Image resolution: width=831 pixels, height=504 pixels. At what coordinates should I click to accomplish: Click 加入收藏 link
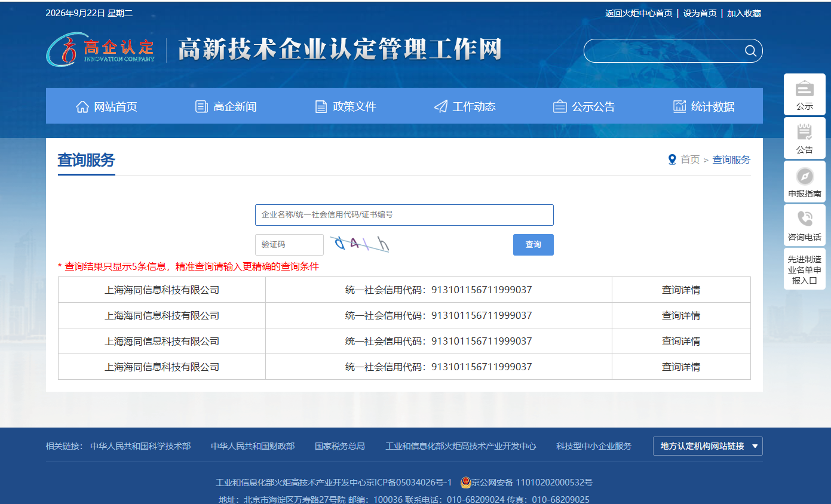click(744, 13)
